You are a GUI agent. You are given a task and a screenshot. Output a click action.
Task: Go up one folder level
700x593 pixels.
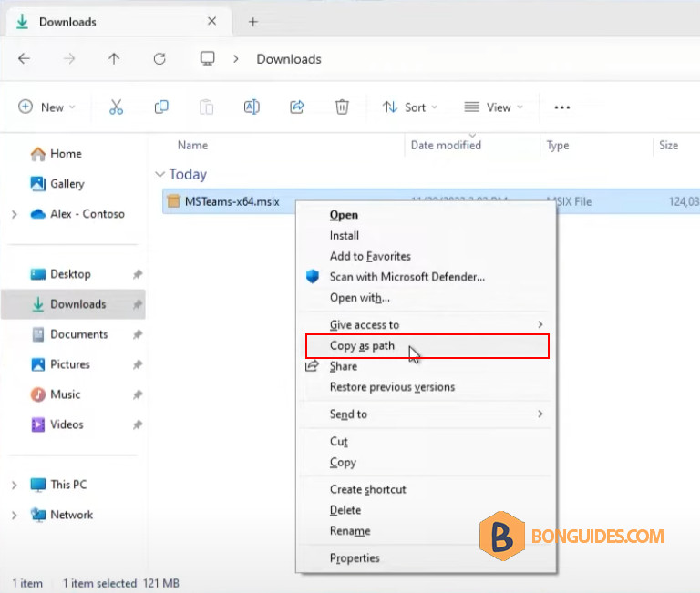point(114,58)
